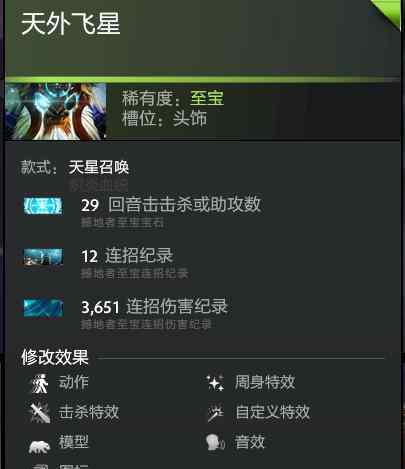Click the 动作 walking figure icon
Viewport: 405px width, 469px height.
coord(40,384)
